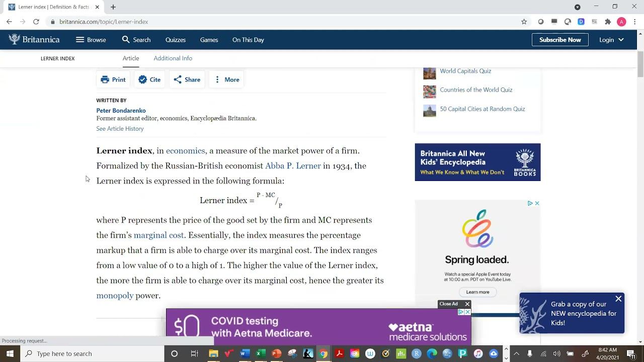Open the Chrome extensions puzzle menu
644x362 pixels.
(x=608, y=22)
